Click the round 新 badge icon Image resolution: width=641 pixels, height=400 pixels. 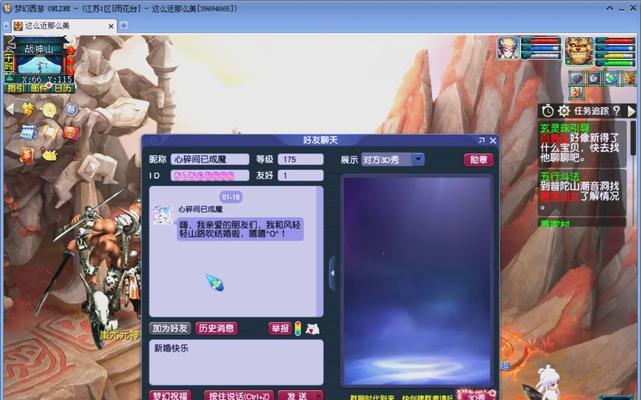pos(72,109)
